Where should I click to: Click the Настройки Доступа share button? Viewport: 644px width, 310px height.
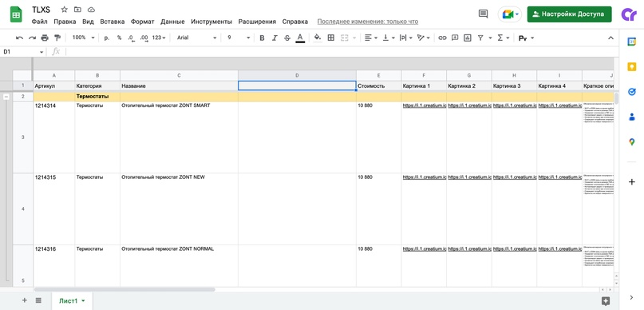coord(569,14)
